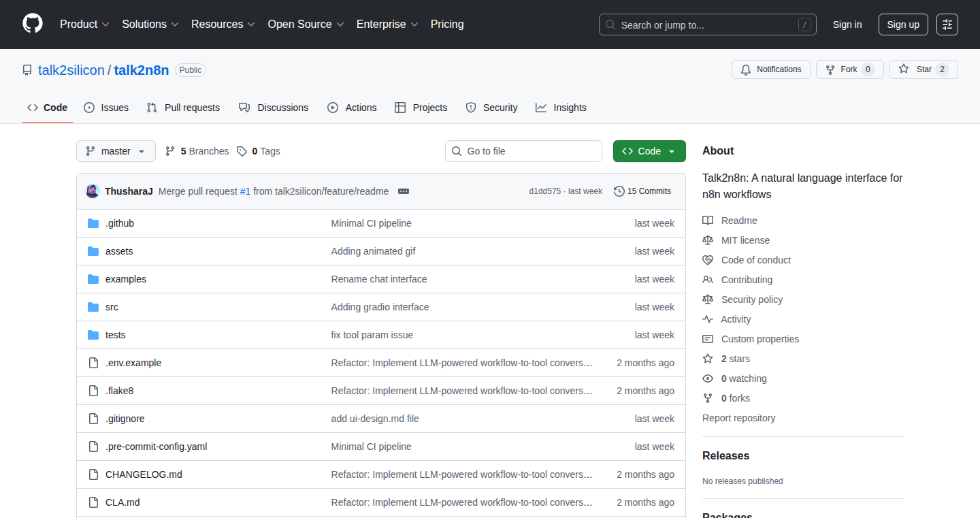Click the Activity pulse icon

pos(708,319)
